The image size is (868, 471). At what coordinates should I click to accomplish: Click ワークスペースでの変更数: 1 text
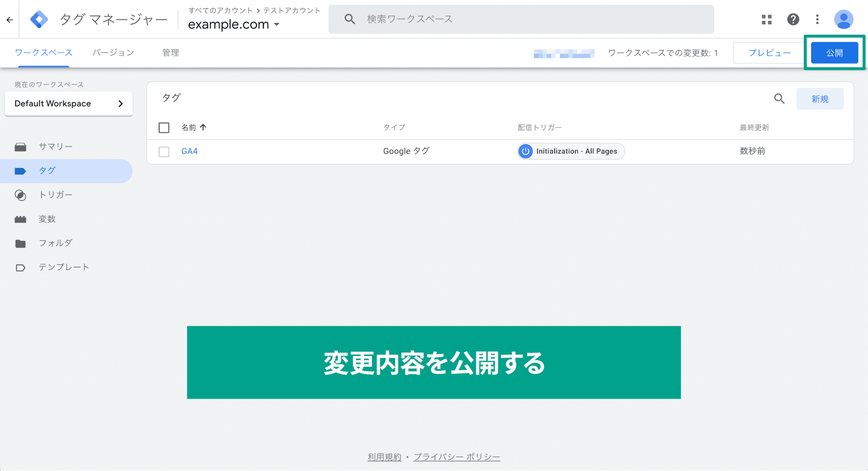coord(663,53)
